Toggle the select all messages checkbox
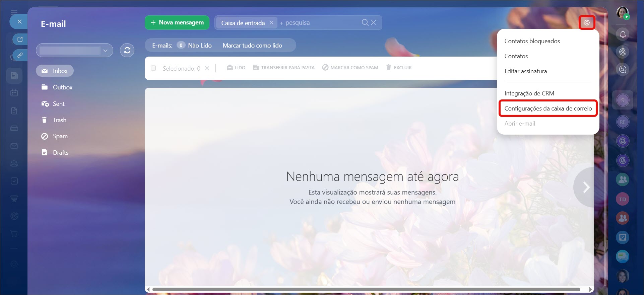 pyautogui.click(x=153, y=68)
